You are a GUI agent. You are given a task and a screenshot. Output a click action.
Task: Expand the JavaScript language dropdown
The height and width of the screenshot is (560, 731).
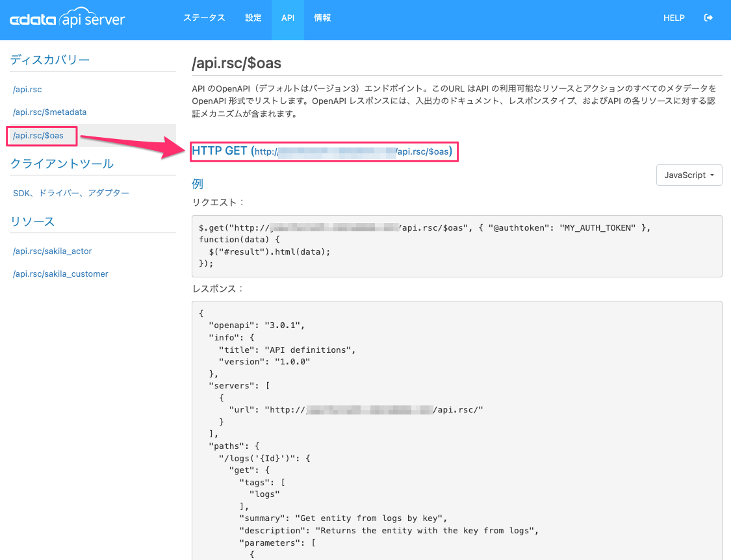pos(689,175)
